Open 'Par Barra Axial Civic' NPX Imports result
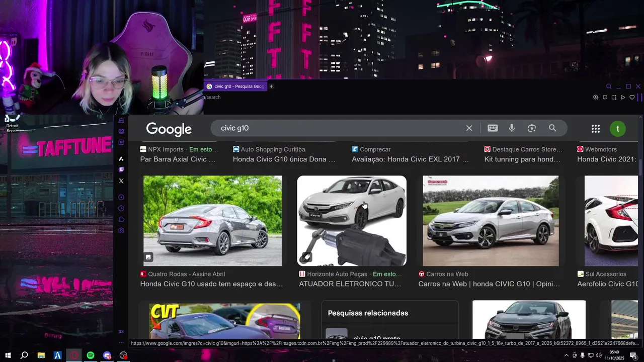This screenshot has width=644, height=362. pos(178,159)
